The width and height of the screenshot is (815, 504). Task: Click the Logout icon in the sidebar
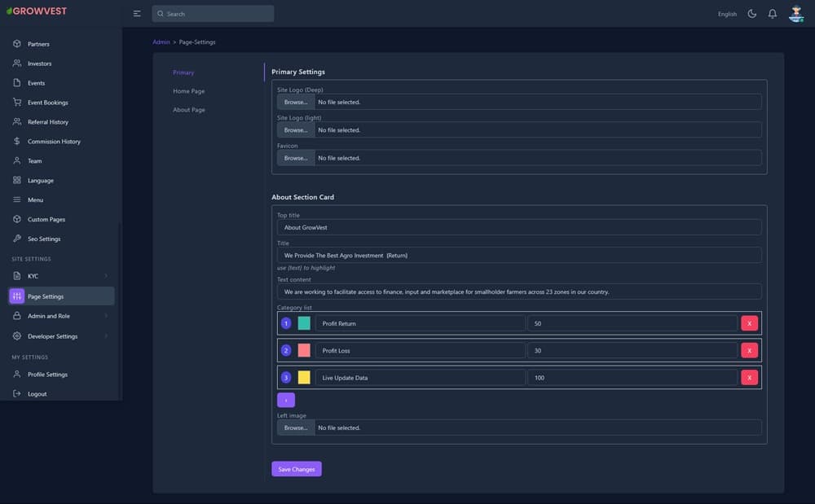click(17, 394)
